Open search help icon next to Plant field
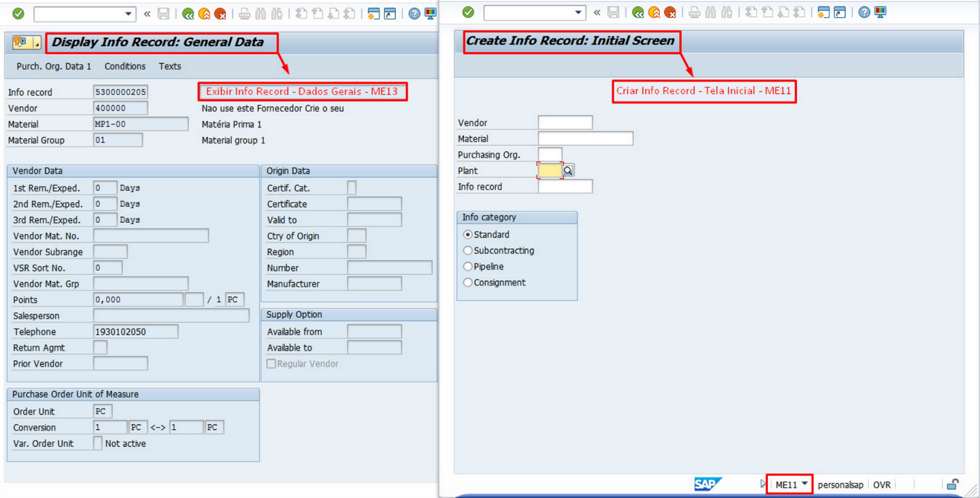 tap(568, 170)
